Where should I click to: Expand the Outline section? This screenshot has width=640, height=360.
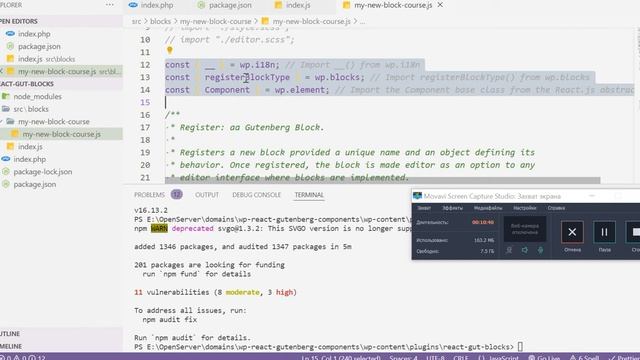[x=61, y=334]
